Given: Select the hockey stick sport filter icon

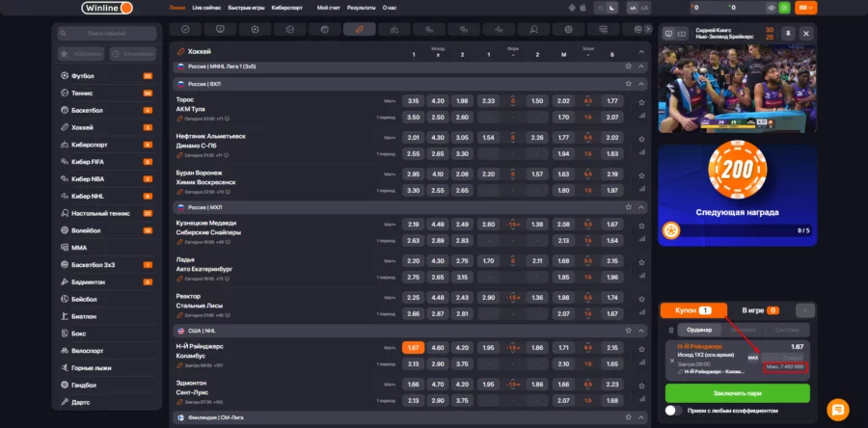Looking at the screenshot, I should coord(359,30).
